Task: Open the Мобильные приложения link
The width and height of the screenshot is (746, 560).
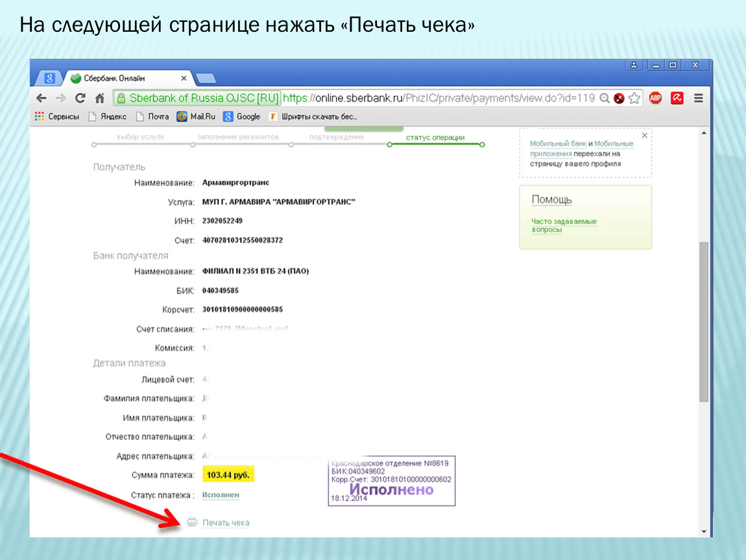Action: coord(581,148)
